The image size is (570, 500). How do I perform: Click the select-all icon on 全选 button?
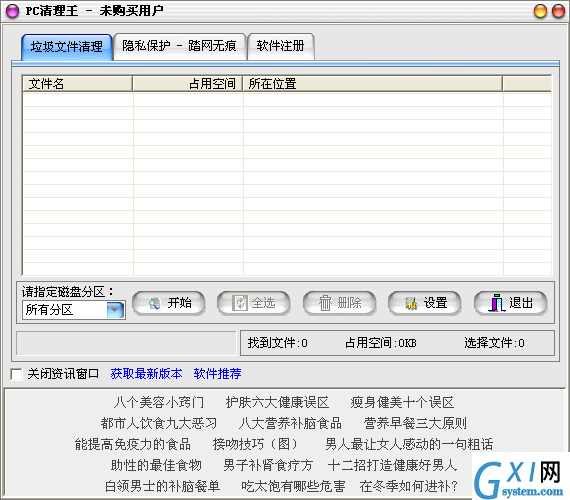(240, 303)
